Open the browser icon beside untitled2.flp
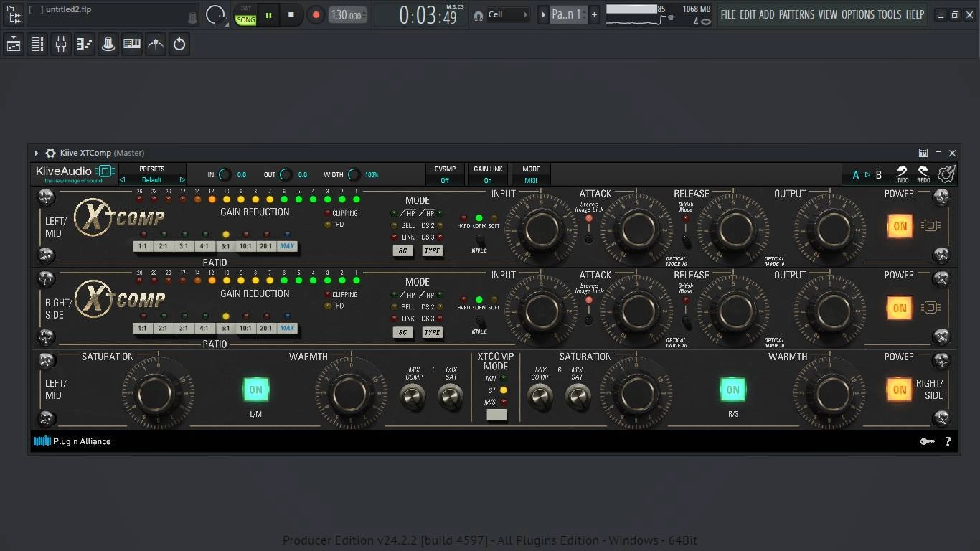Image resolution: width=980 pixels, height=551 pixels. pyautogui.click(x=14, y=14)
